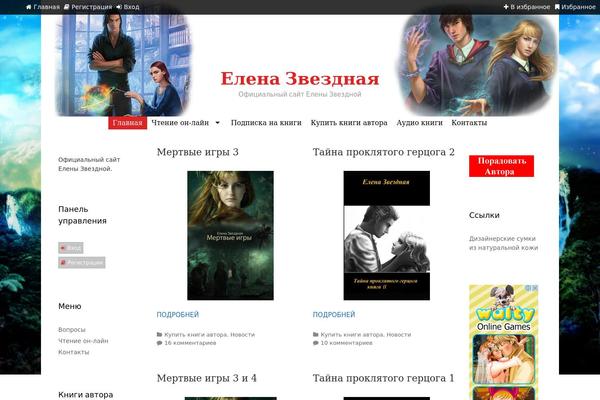
Task: Open Аудио книги menu item
Action: 419,123
